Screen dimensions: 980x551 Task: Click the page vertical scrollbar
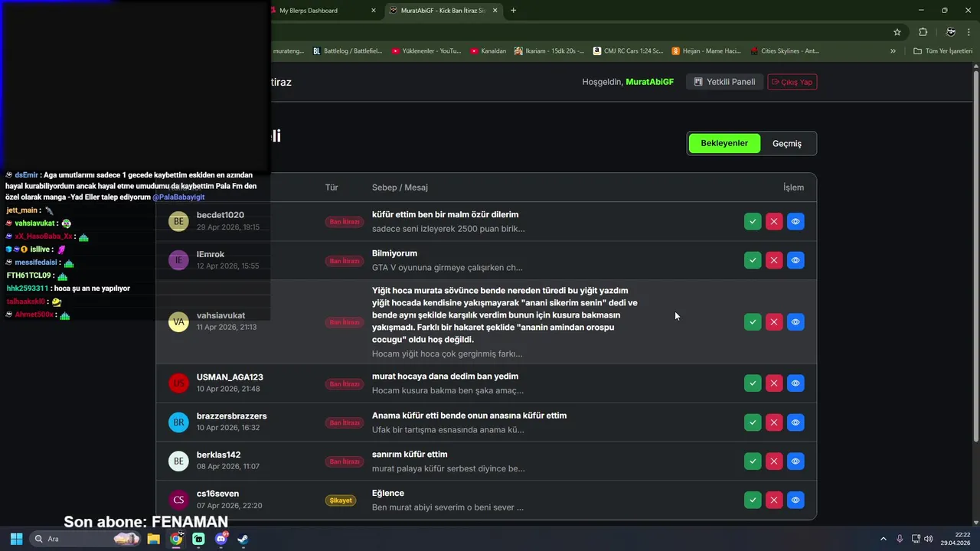[x=975, y=256]
